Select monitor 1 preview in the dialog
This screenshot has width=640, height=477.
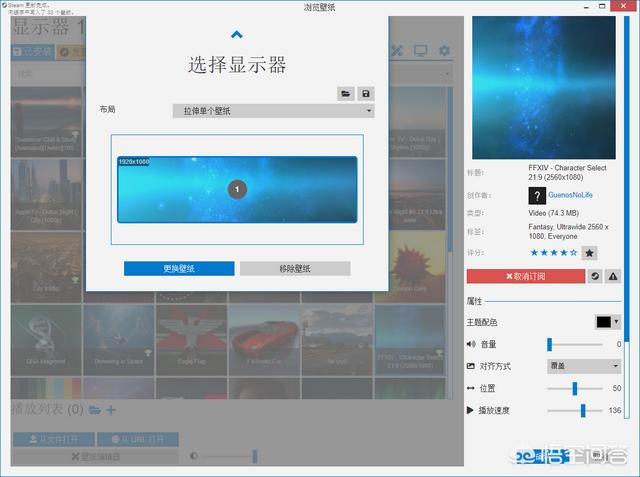[237, 189]
